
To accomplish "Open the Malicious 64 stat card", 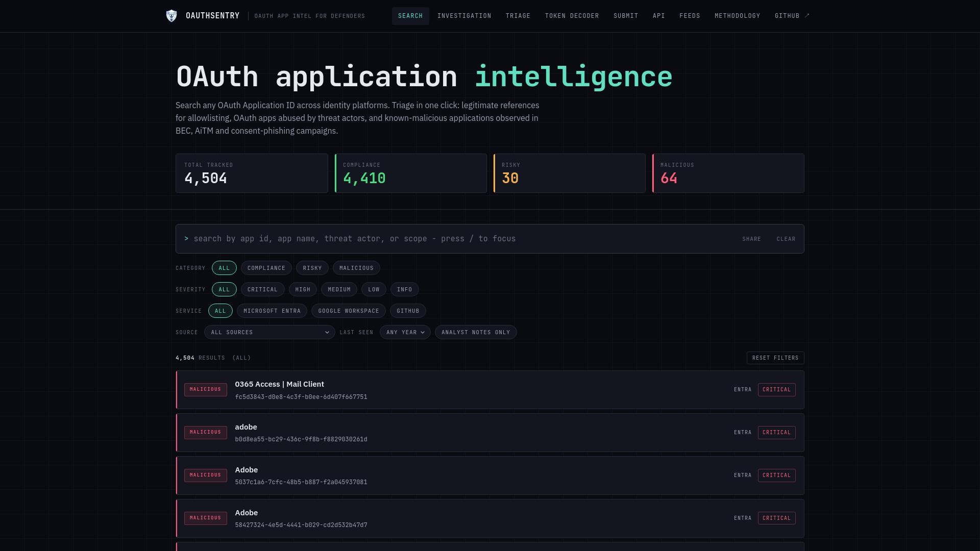I will point(728,173).
